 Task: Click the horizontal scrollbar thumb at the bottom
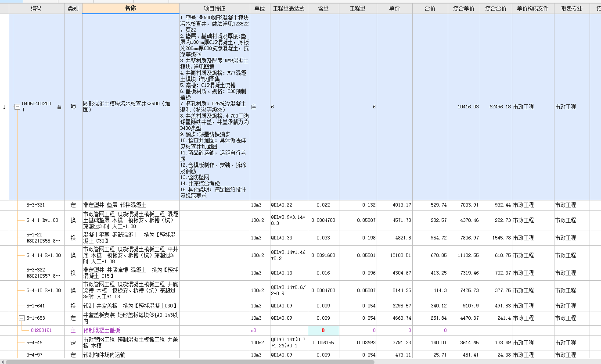point(190,362)
